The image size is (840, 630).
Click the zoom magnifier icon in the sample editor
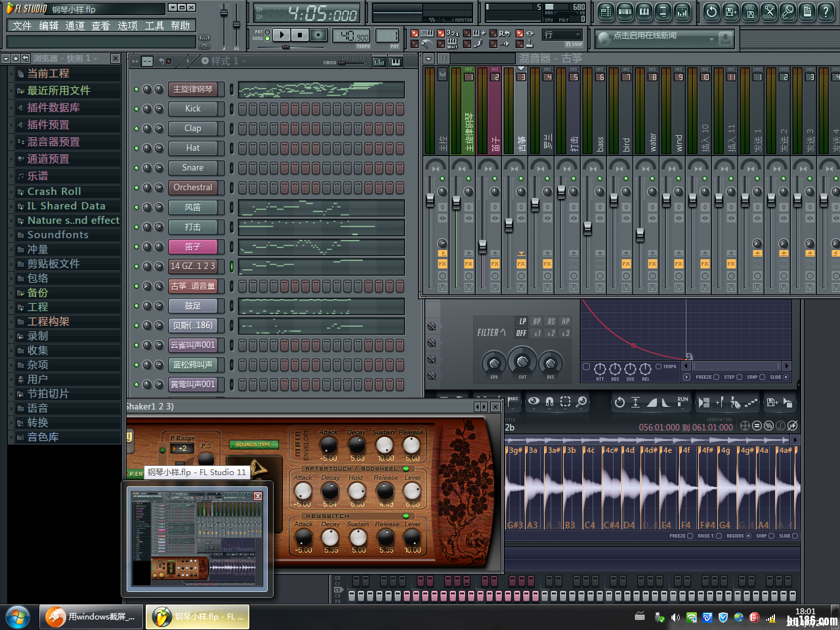pyautogui.click(x=581, y=402)
